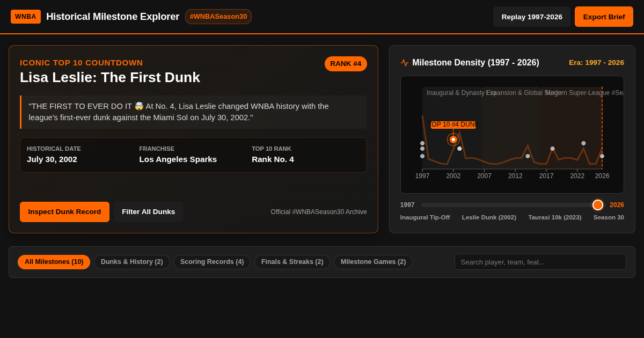Select the milestone dot just after 2002 peak

459,149
